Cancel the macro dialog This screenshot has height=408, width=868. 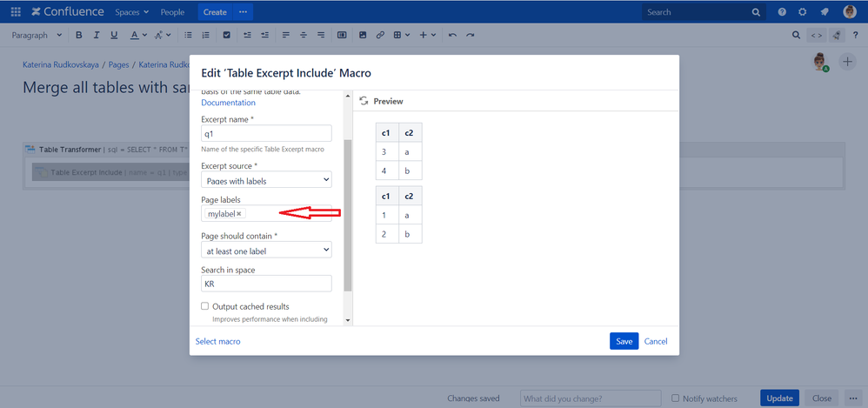(656, 341)
